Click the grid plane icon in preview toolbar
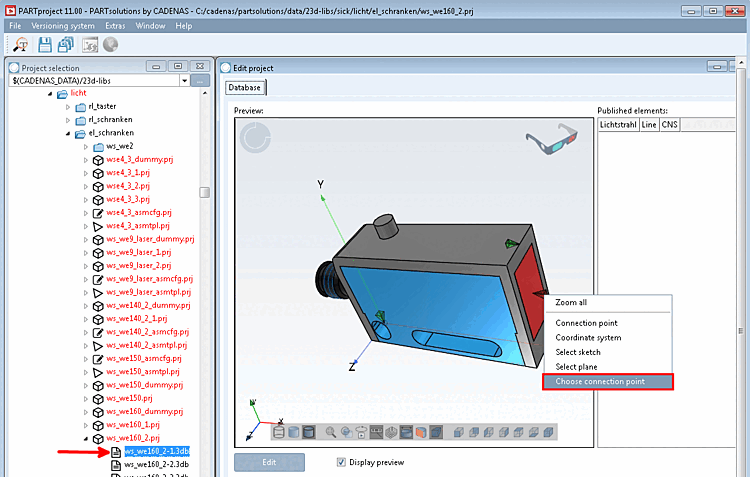Screen dimensions: 750x477 point(391,433)
